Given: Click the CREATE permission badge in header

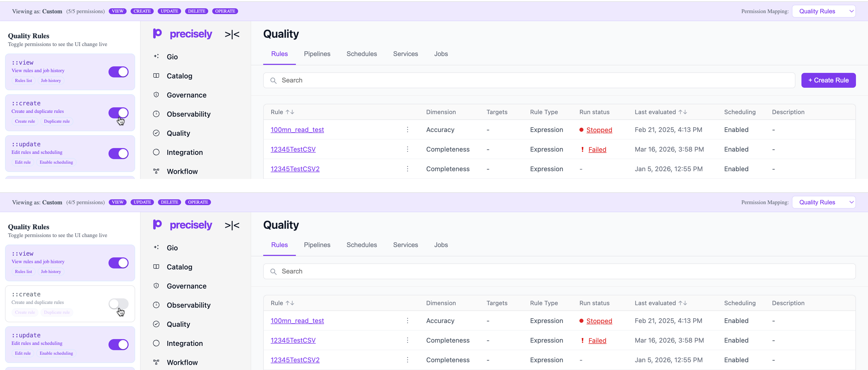Looking at the screenshot, I should [142, 11].
